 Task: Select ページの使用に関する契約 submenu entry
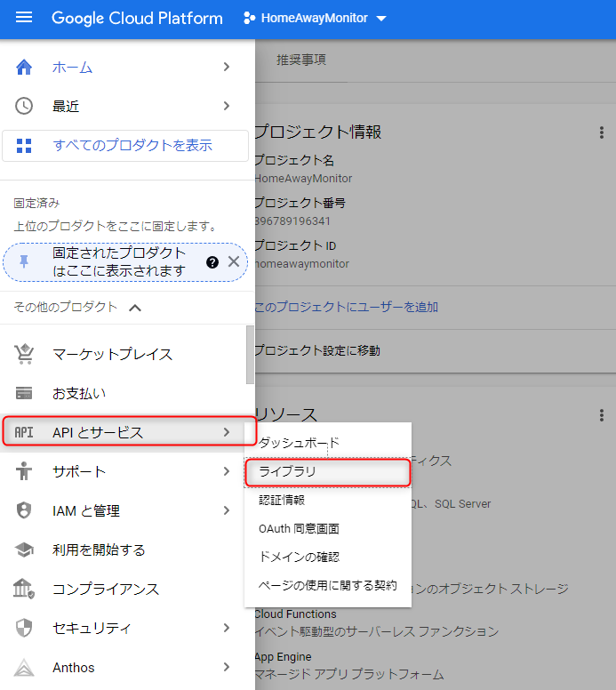tap(328, 585)
